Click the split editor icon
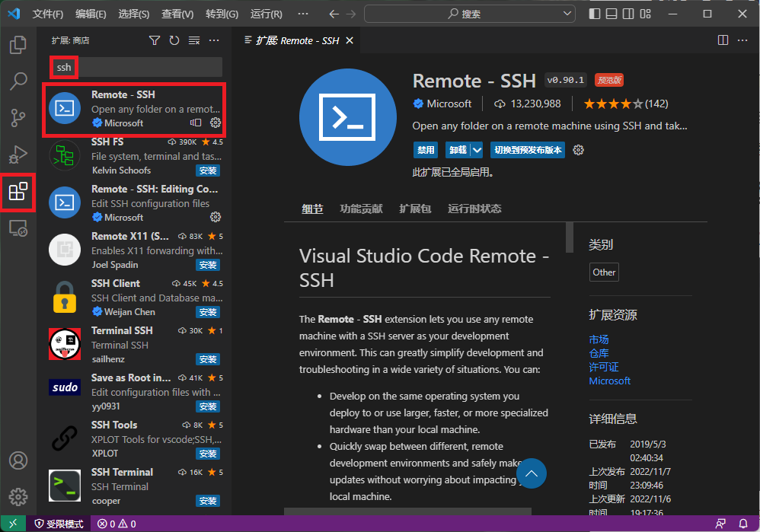This screenshot has height=532, width=760. (723, 40)
